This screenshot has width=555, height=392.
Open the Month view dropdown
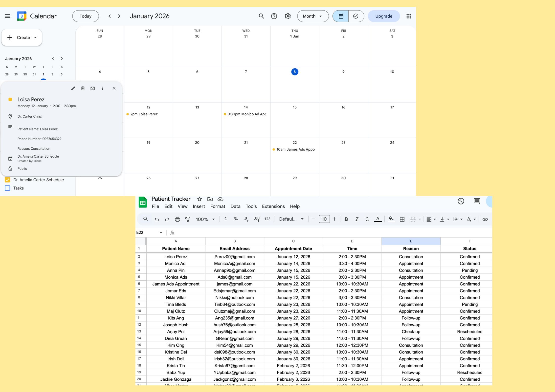pos(313,16)
